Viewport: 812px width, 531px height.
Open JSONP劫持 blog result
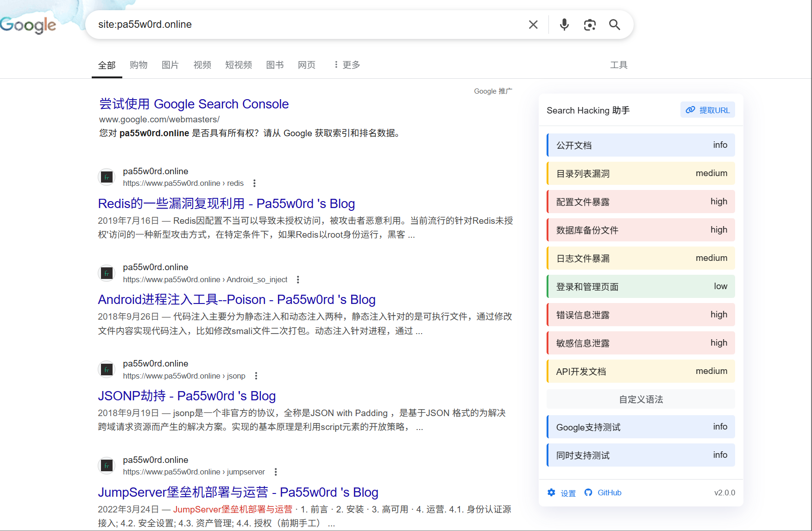(187, 396)
